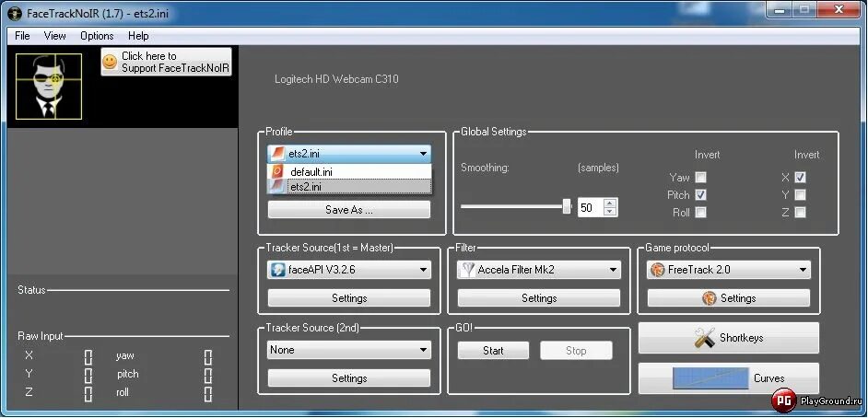Click the smiley icon on Support button

111,62
